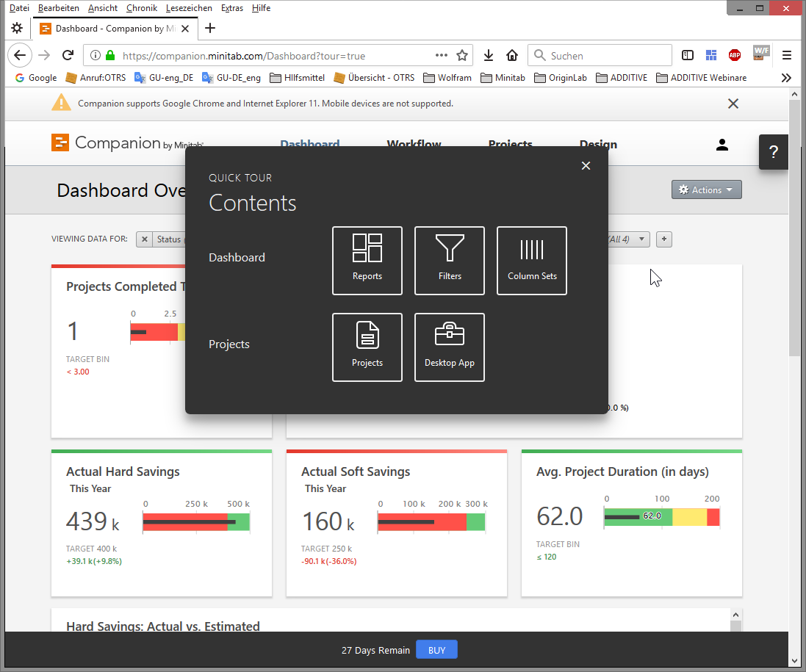Open the GU-eng_DE bookmark
This screenshot has height=672, width=806.
click(164, 78)
